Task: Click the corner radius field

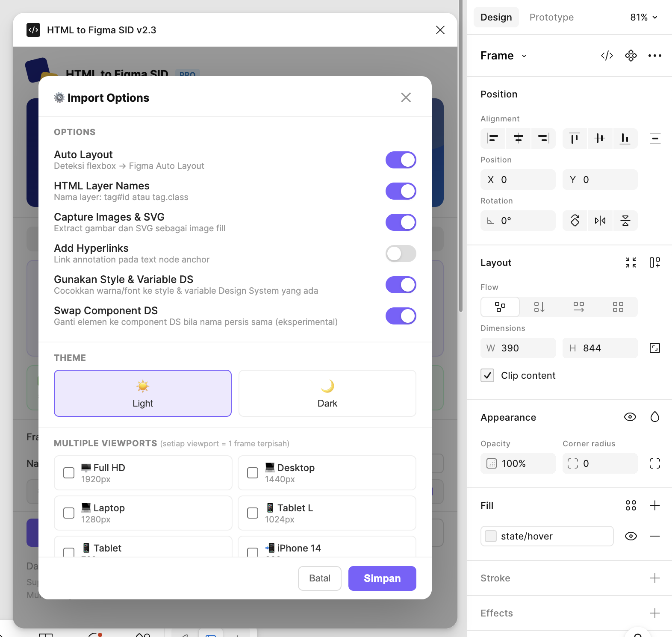Action: 600,463
